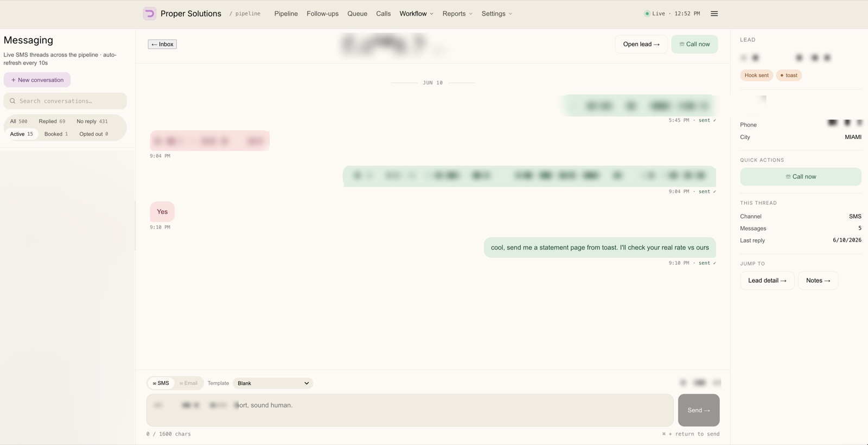
Task: Click into the message compose box
Action: click(410, 410)
